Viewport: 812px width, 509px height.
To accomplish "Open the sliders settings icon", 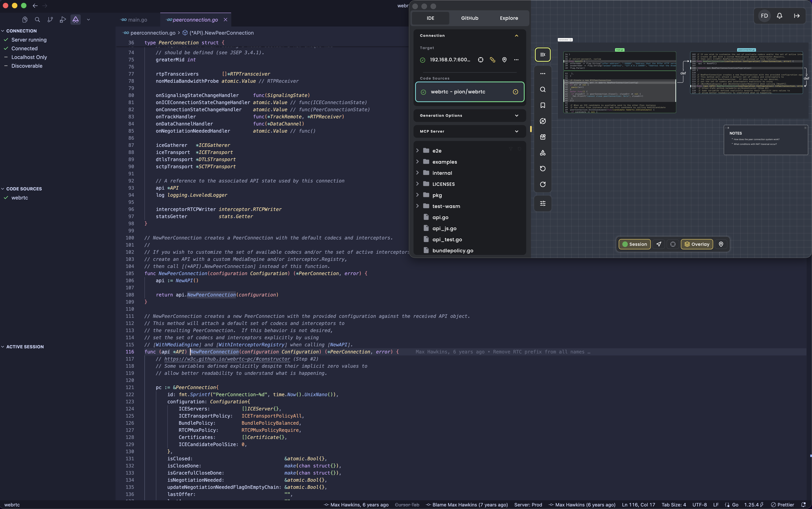I will click(x=543, y=203).
